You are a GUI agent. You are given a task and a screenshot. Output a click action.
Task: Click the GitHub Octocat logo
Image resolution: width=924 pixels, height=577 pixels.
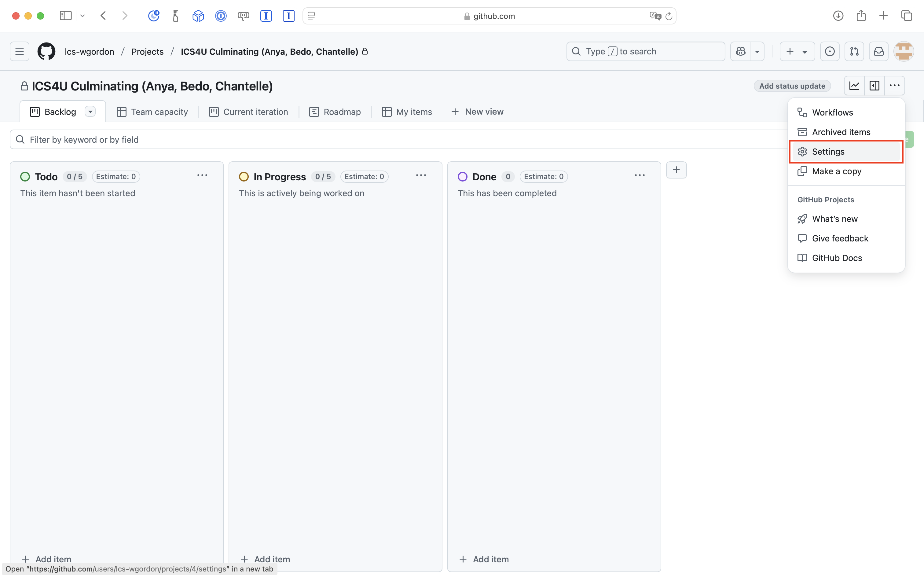pyautogui.click(x=46, y=51)
